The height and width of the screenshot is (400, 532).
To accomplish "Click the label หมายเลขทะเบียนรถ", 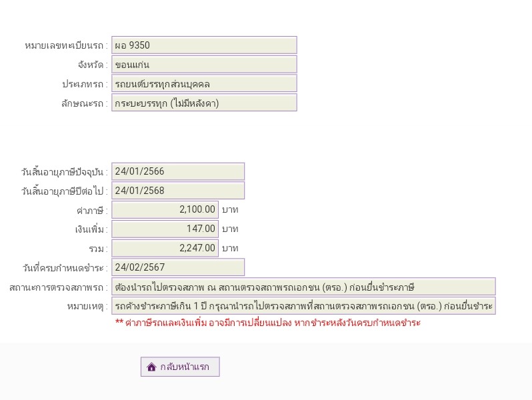I will (66, 45).
